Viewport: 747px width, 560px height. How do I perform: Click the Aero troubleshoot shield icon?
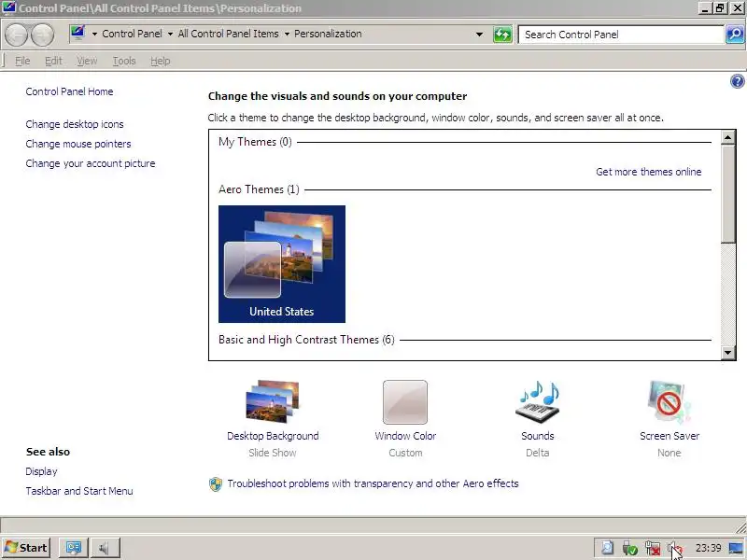click(x=216, y=484)
